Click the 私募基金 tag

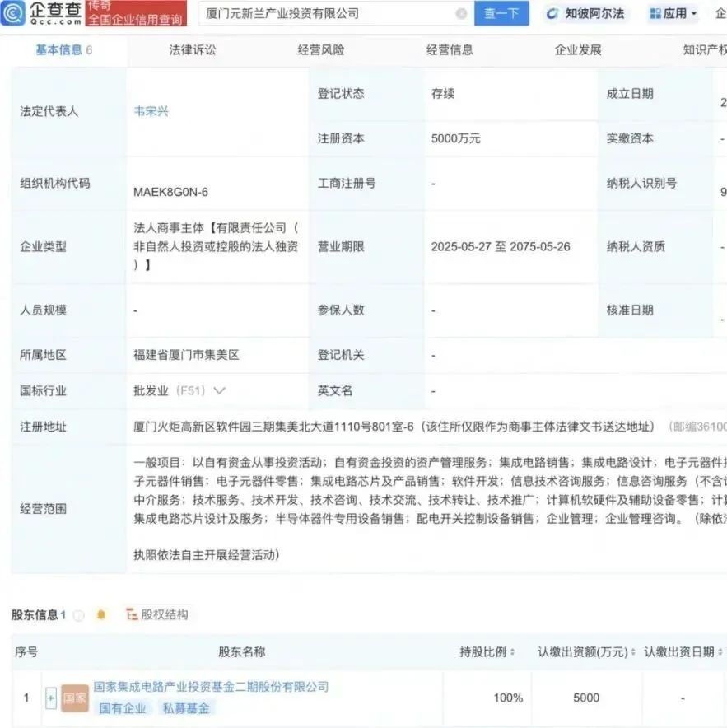186,708
